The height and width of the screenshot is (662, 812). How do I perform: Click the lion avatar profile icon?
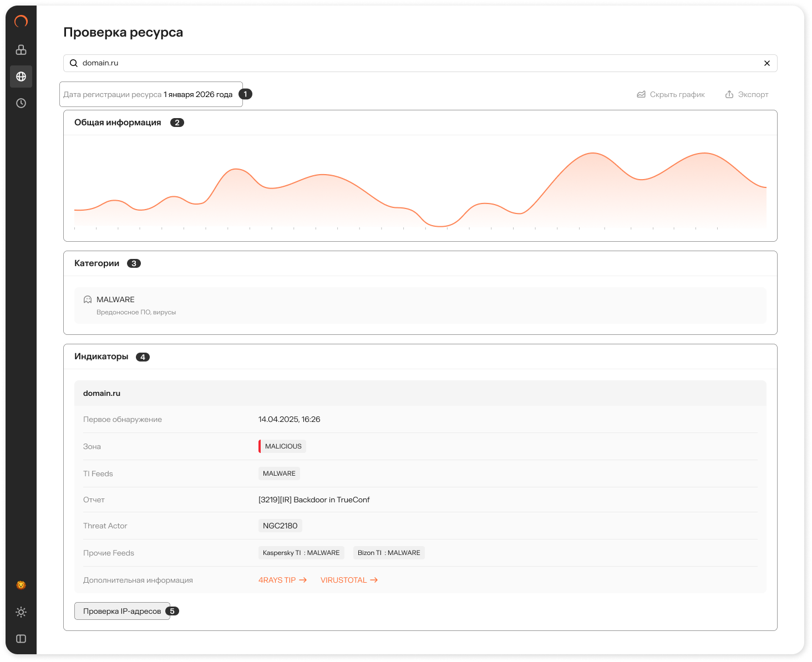click(x=21, y=585)
